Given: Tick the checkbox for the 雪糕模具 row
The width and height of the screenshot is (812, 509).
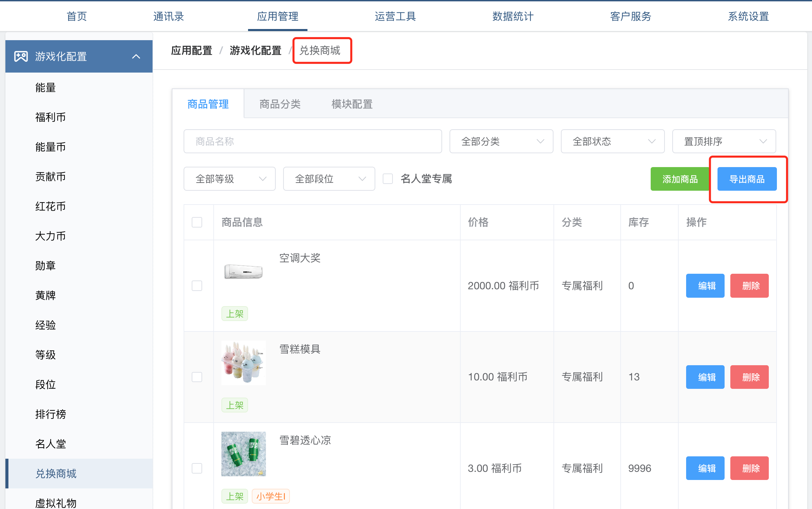Looking at the screenshot, I should coord(197,377).
